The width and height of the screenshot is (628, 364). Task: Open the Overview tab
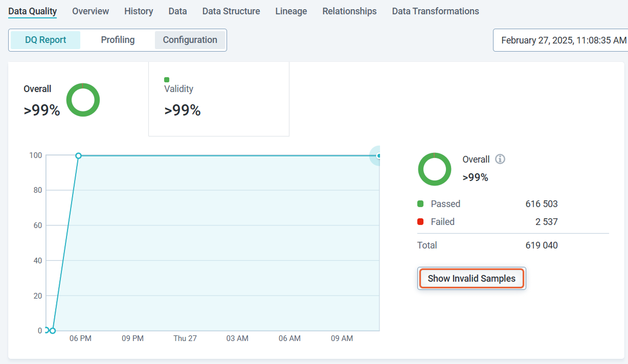point(91,11)
